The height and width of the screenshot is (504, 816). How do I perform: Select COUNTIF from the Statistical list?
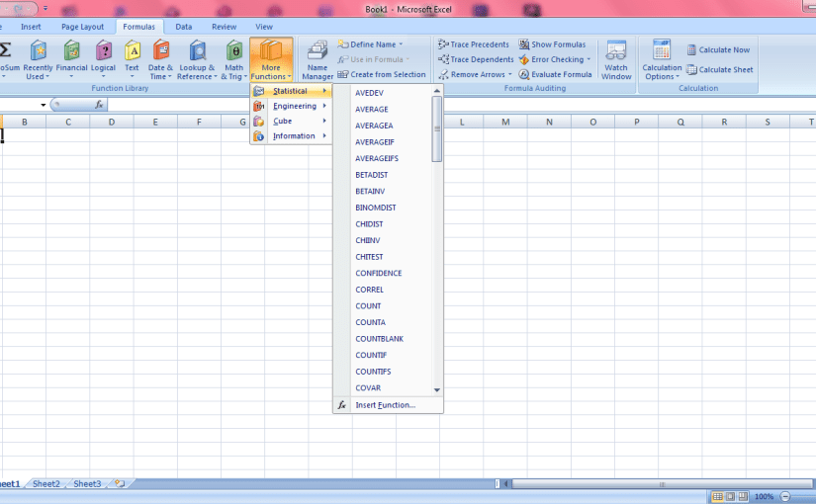tap(371, 355)
